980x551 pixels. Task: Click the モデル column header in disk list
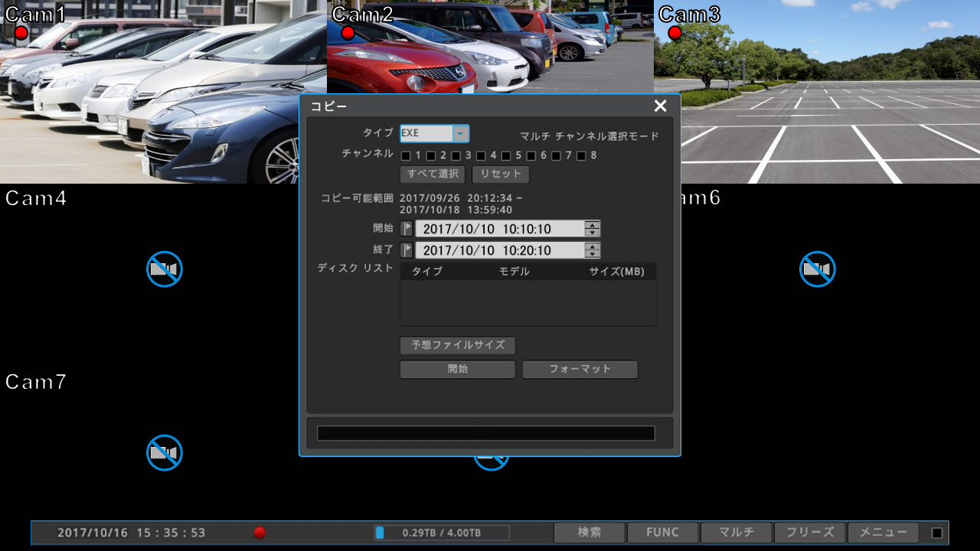pos(514,272)
